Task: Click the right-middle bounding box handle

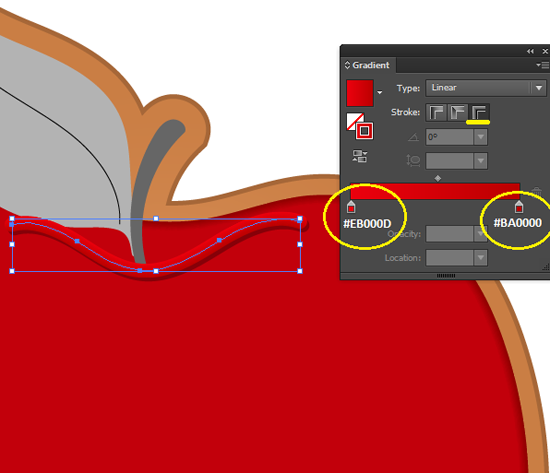Action: (300, 244)
